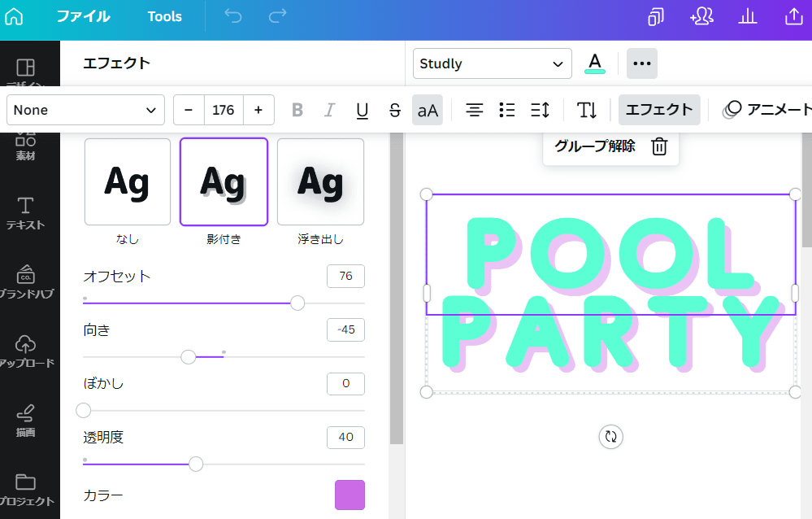Click the text color A icon
Image resolution: width=812 pixels, height=519 pixels.
[x=595, y=63]
